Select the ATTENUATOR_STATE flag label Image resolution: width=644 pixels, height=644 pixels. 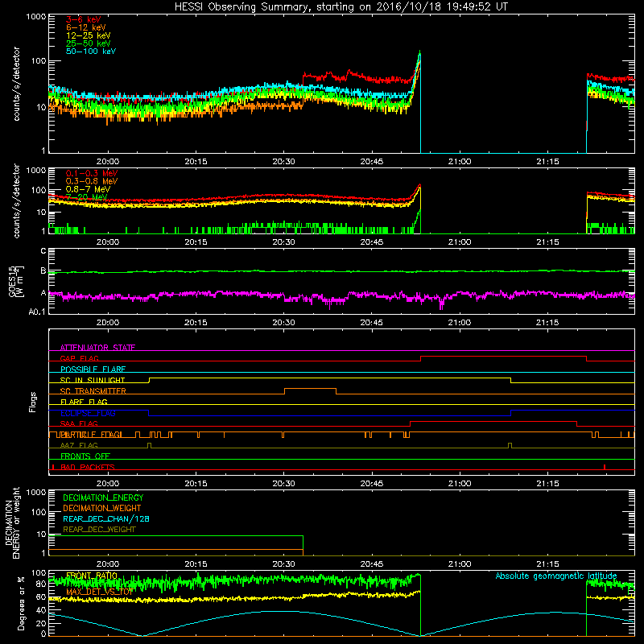click(x=97, y=348)
